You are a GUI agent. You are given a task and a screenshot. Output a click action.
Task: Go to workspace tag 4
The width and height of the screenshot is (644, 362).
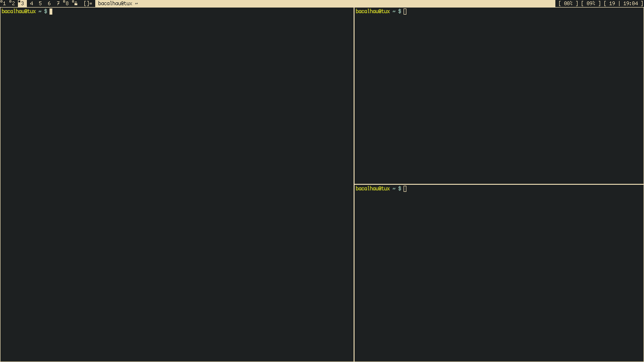click(x=32, y=3)
